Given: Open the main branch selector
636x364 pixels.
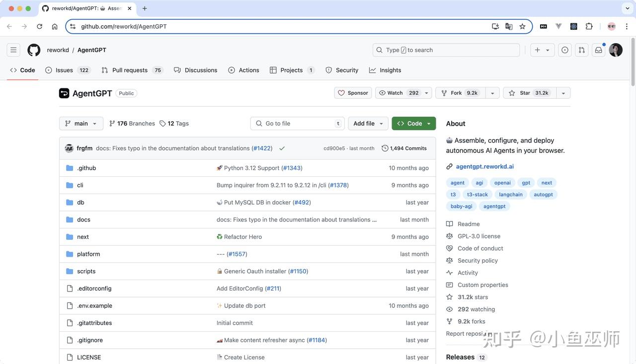Looking at the screenshot, I should click(x=81, y=124).
